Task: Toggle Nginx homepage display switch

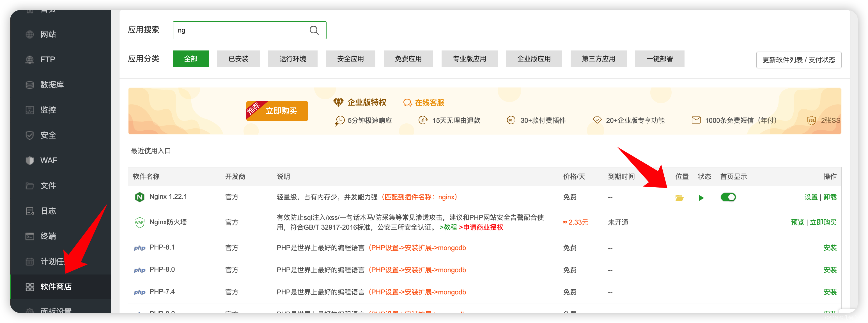Action: [x=728, y=197]
